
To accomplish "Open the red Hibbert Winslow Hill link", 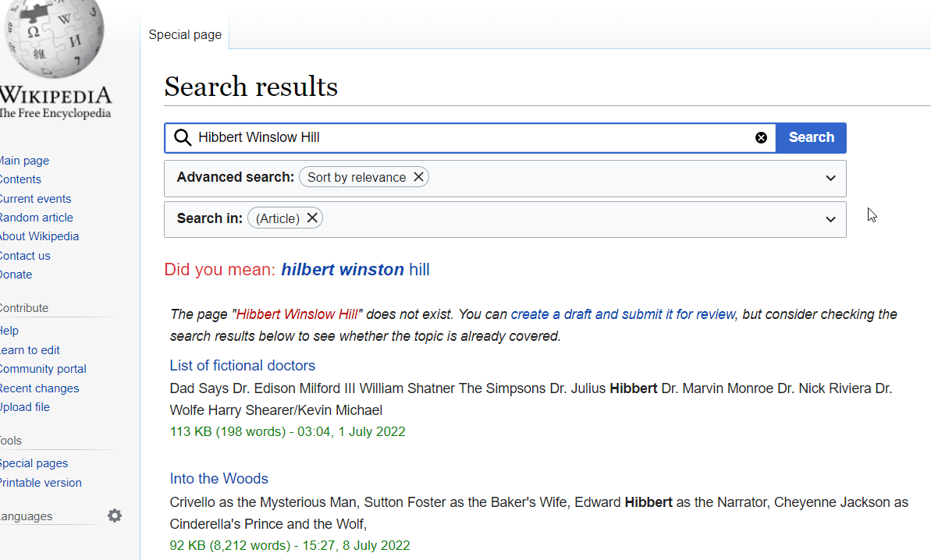I will 297,314.
